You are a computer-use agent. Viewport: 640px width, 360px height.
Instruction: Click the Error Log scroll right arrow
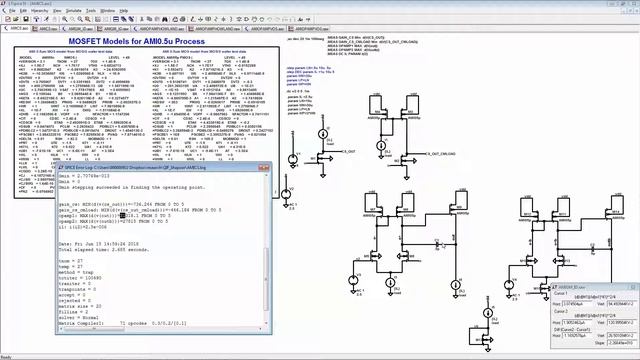[261, 329]
